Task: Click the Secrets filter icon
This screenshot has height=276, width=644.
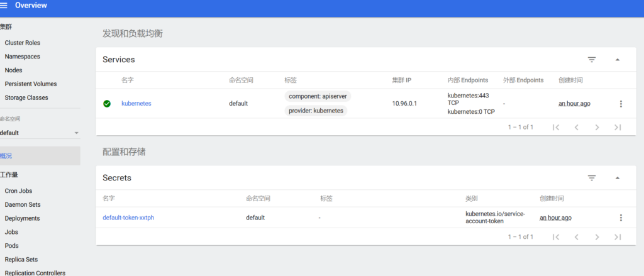Action: [x=591, y=178]
